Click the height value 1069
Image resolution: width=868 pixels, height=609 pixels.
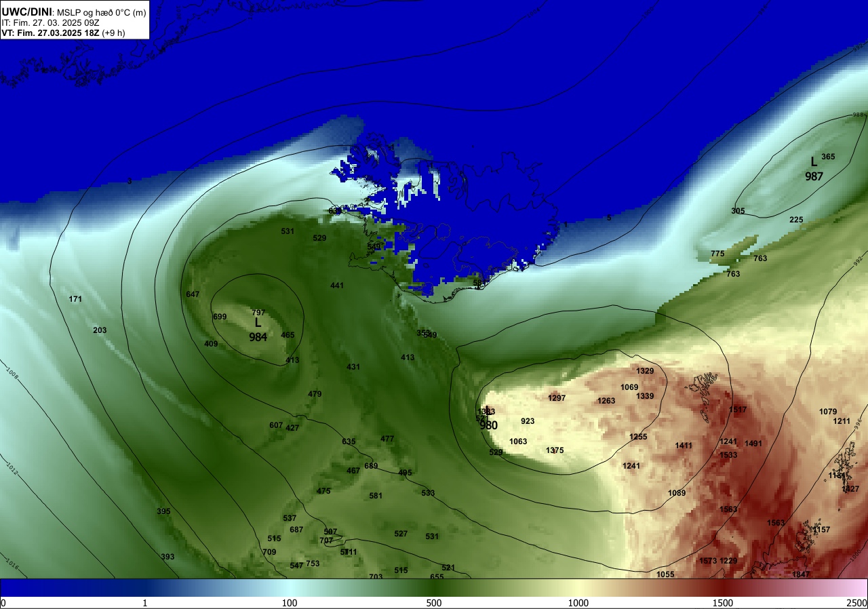click(629, 387)
